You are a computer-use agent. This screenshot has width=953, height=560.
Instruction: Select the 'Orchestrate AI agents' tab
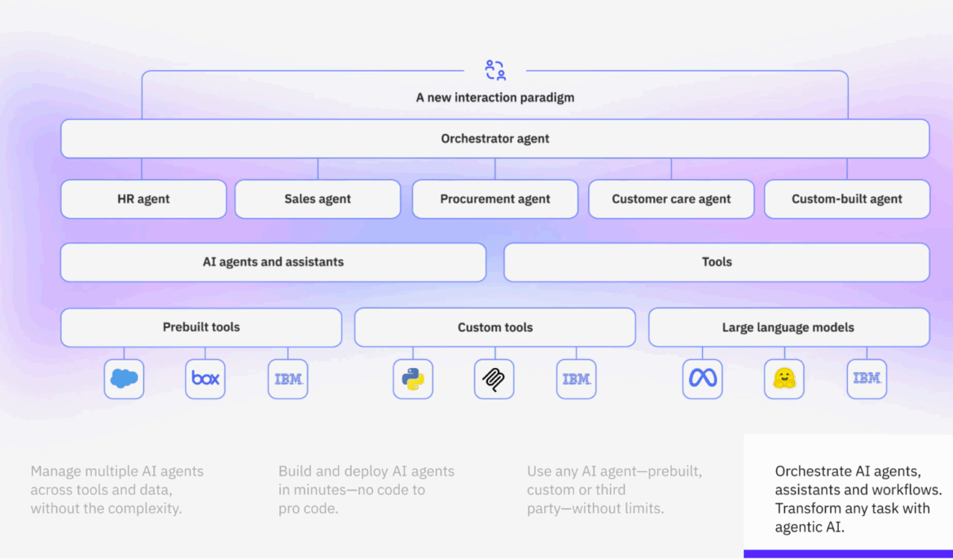click(x=859, y=499)
